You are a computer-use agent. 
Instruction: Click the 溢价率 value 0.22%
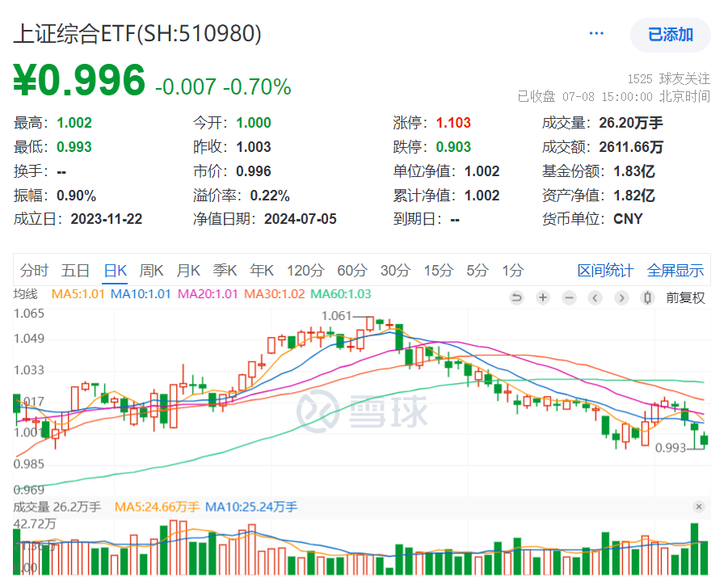pyautogui.click(x=270, y=196)
